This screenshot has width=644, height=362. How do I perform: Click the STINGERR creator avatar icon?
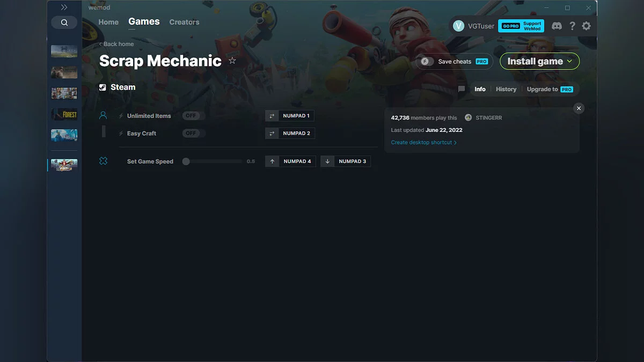[469, 117]
